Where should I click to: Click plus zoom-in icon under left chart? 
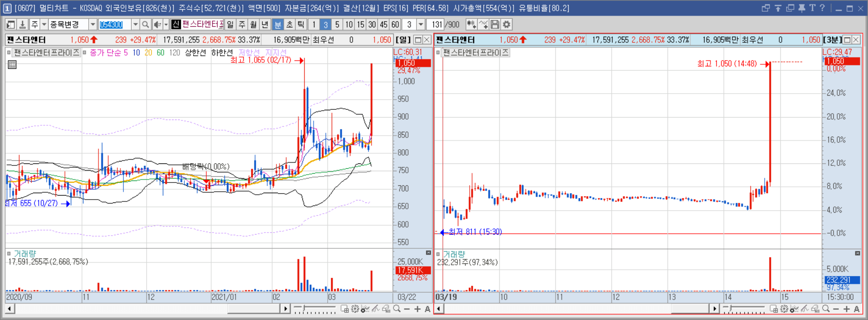[x=417, y=309]
